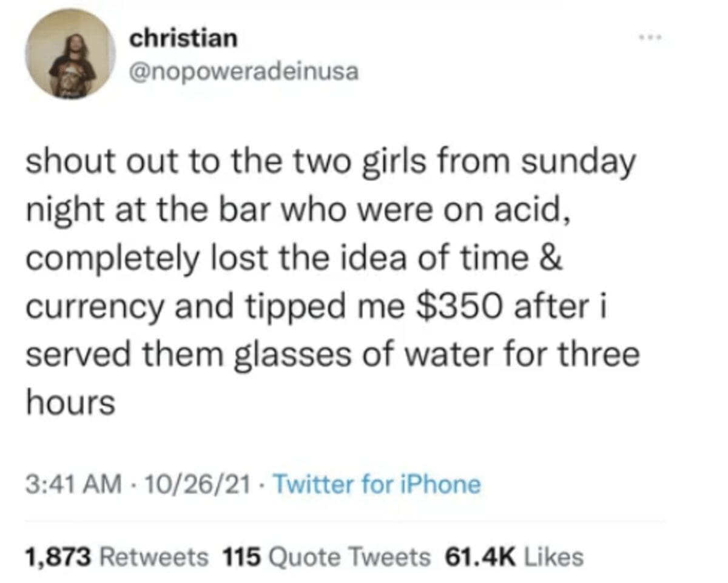Image resolution: width=728 pixels, height=583 pixels.
Task: Open the Twitter for iPhone source link
Action: click(x=377, y=485)
